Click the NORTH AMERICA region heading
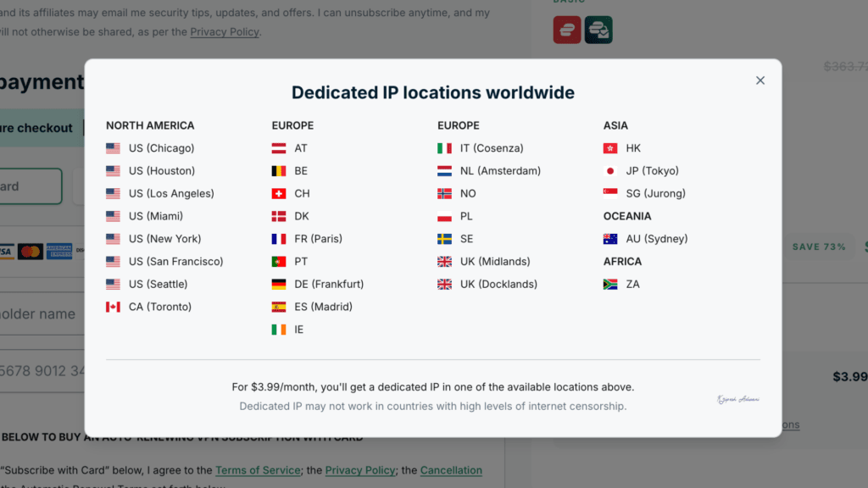This screenshot has height=488, width=868. (x=150, y=125)
